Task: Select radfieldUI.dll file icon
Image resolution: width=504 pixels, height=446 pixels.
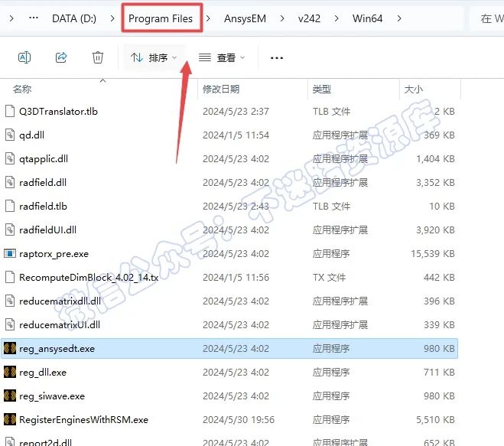Action: coord(10,230)
